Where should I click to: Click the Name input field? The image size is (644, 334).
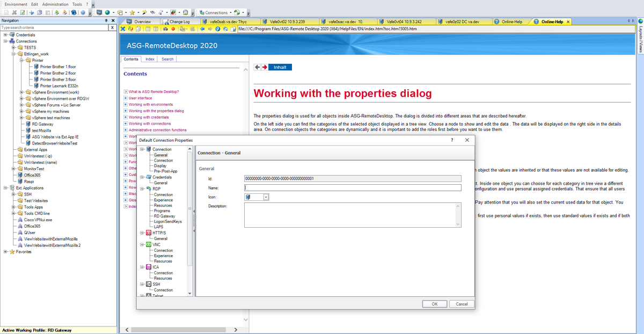[353, 188]
